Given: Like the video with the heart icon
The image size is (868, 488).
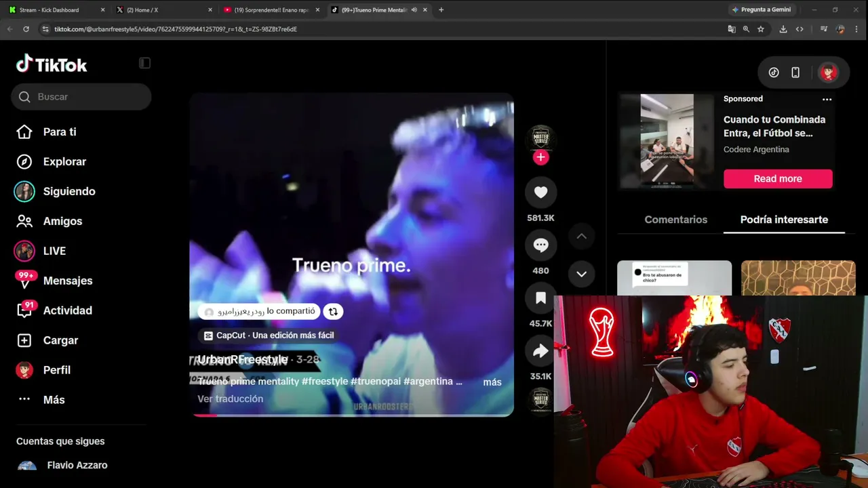Looking at the screenshot, I should tap(540, 192).
